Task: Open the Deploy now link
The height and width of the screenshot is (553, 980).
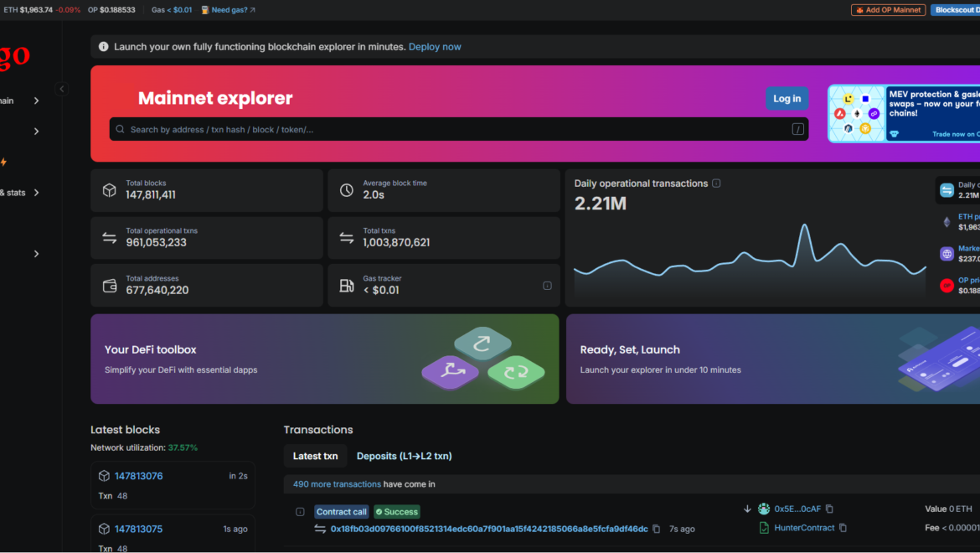Action: tap(435, 47)
